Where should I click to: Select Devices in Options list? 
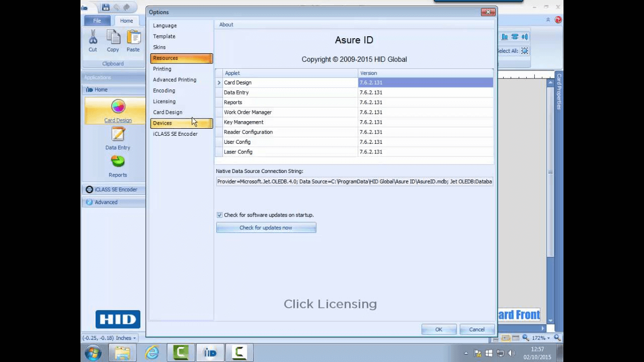point(182,123)
